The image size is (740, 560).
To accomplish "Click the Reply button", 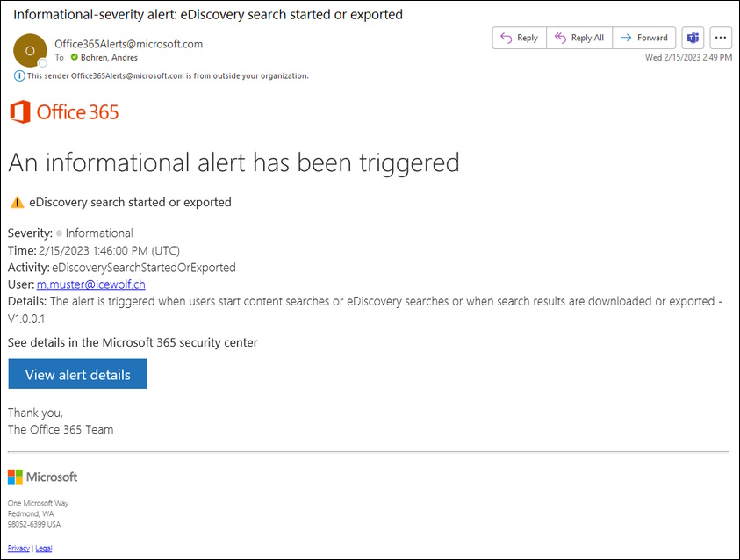I will 519,38.
